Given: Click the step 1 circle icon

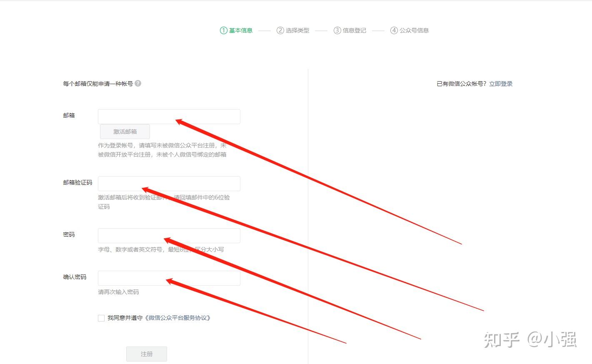Looking at the screenshot, I should coord(224,30).
